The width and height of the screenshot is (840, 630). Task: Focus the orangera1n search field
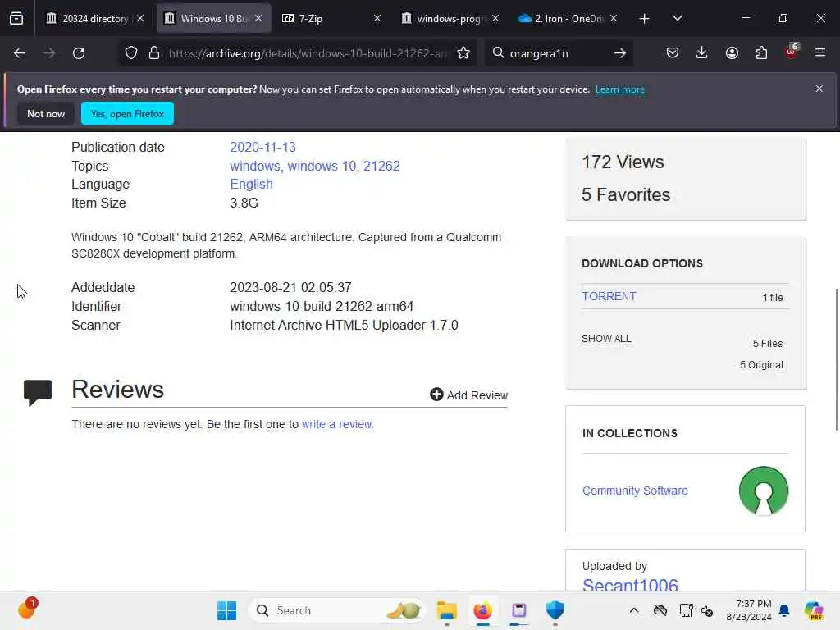(x=557, y=53)
